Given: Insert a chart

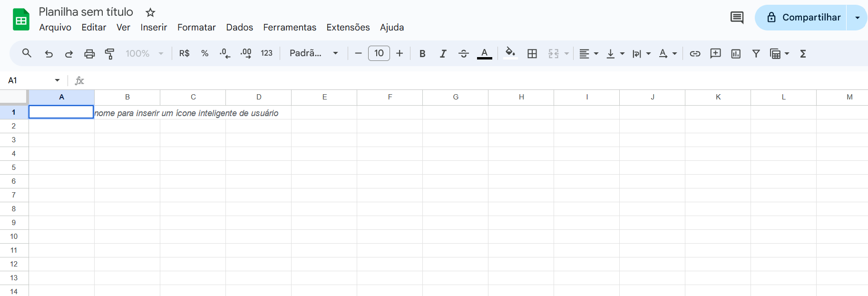Looking at the screenshot, I should click(736, 54).
